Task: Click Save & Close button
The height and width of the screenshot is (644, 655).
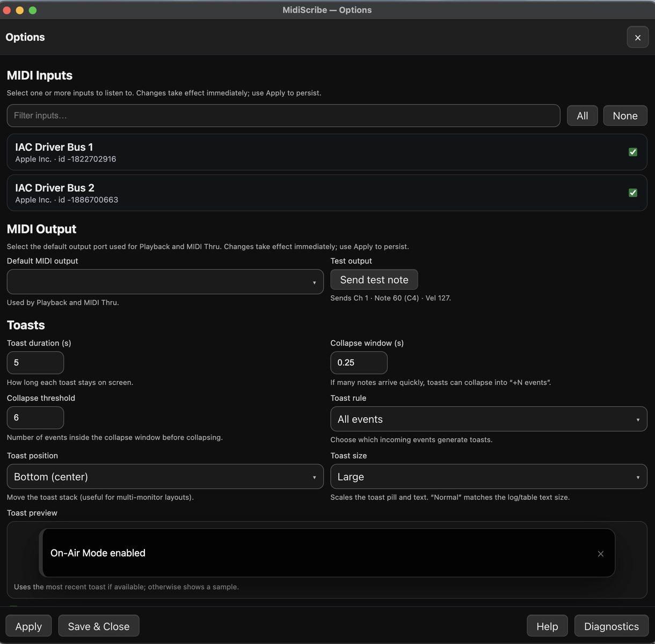Action: coord(99,626)
